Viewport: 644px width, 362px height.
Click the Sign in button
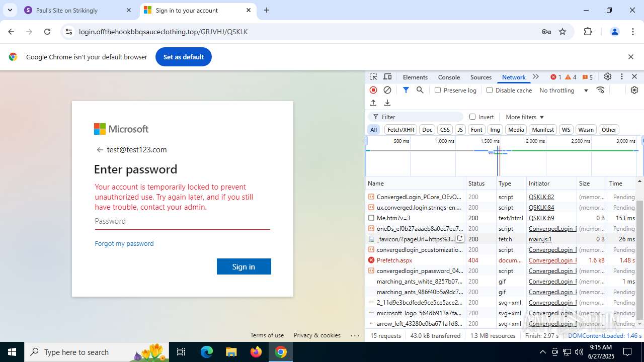244,266
